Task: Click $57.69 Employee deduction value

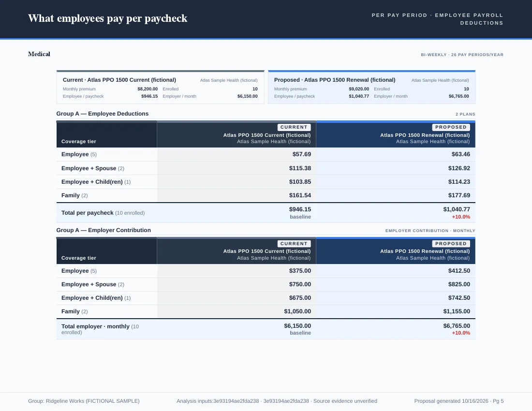Action: point(302,154)
